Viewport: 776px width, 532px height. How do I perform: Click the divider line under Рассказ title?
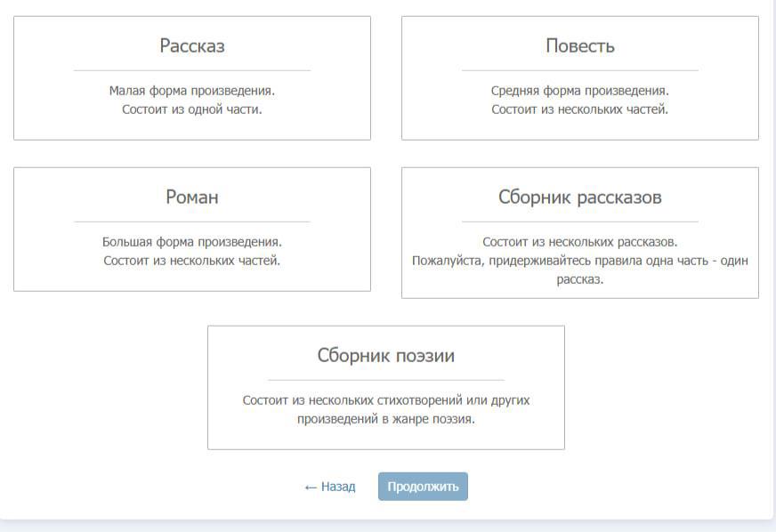(x=191, y=70)
